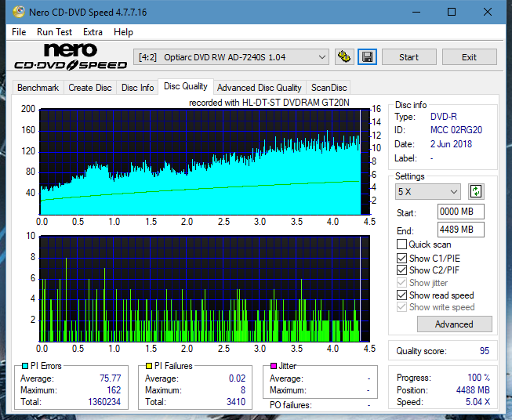Click the PI Errors graph area
Viewport: 512px width, 420px height.
[x=205, y=162]
